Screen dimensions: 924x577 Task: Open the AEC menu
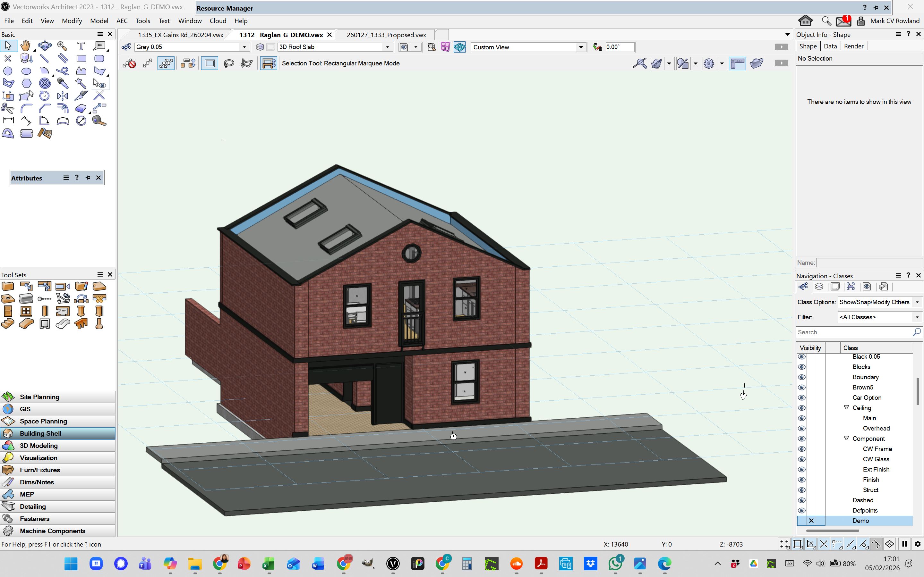pyautogui.click(x=122, y=21)
